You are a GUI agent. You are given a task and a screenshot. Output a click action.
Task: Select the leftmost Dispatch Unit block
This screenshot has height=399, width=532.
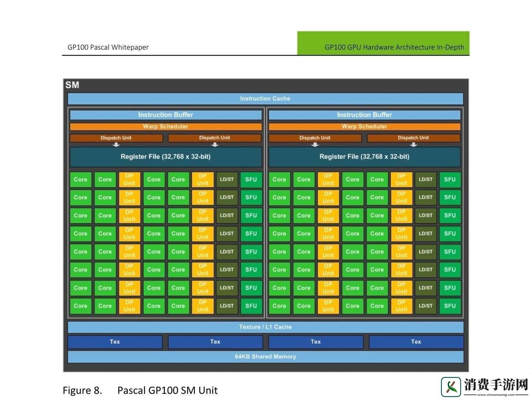(116, 138)
